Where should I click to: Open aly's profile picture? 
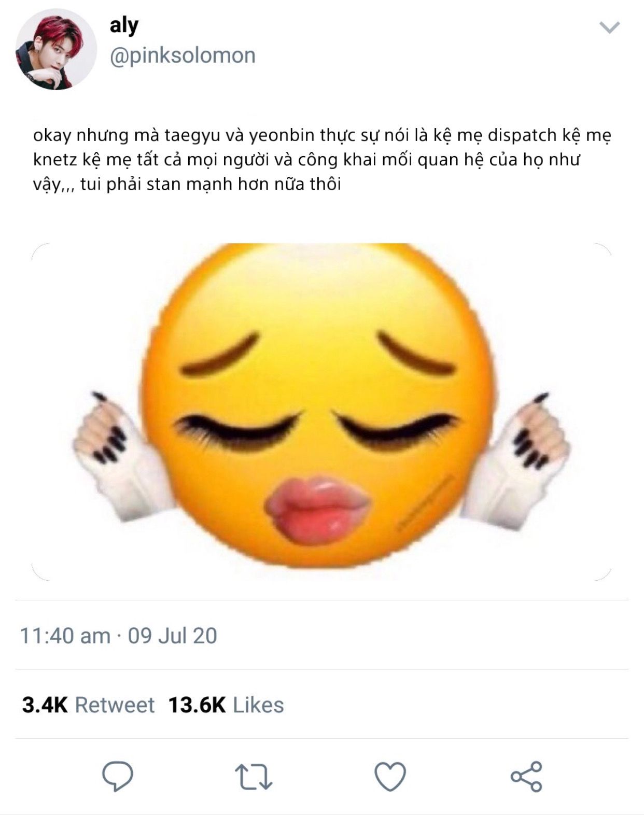tap(55, 49)
